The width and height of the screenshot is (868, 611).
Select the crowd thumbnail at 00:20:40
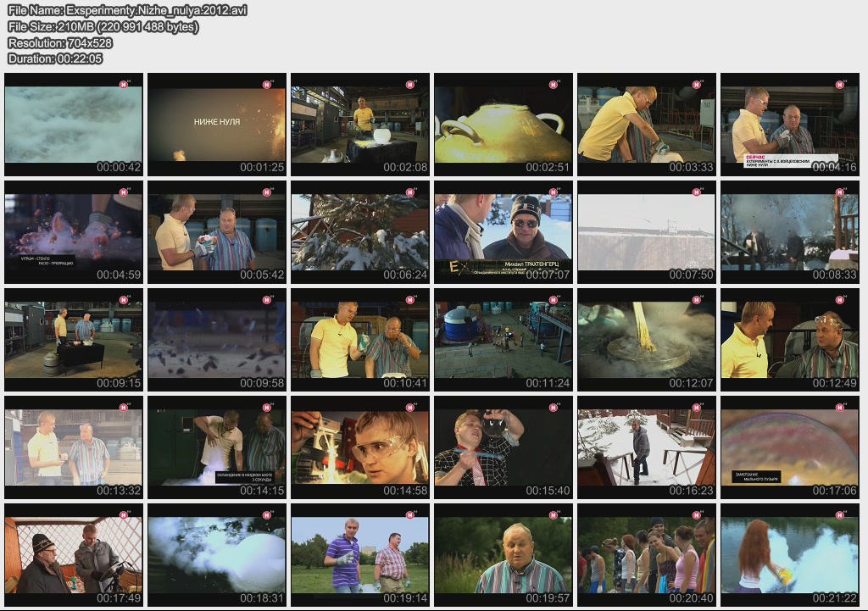(x=646, y=555)
